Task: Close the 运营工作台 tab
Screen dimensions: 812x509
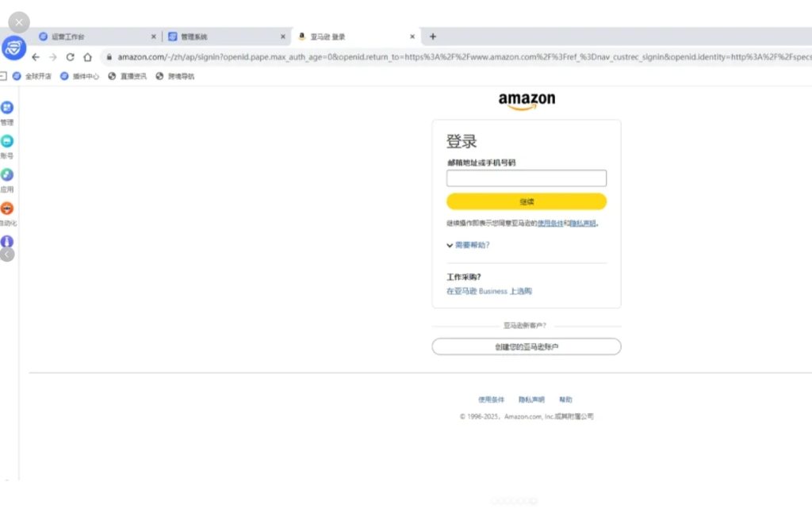Action: (x=153, y=36)
